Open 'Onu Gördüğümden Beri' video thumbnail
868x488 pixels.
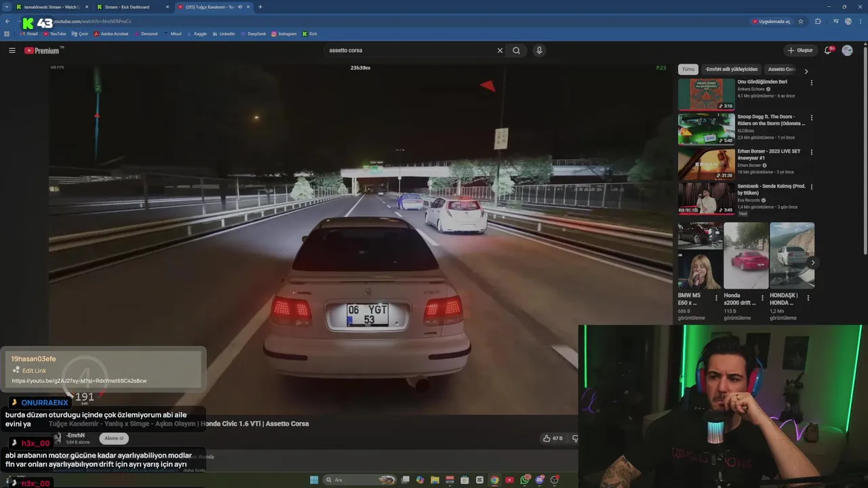point(707,94)
